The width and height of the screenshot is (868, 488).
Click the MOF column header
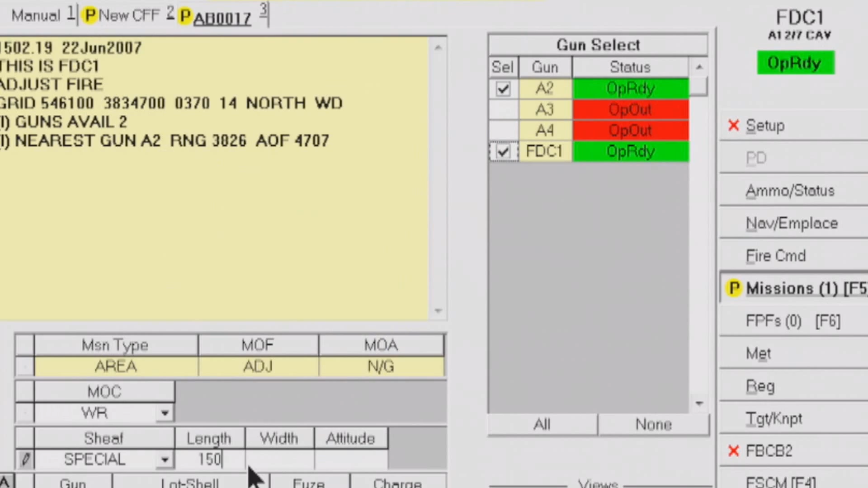click(x=258, y=345)
